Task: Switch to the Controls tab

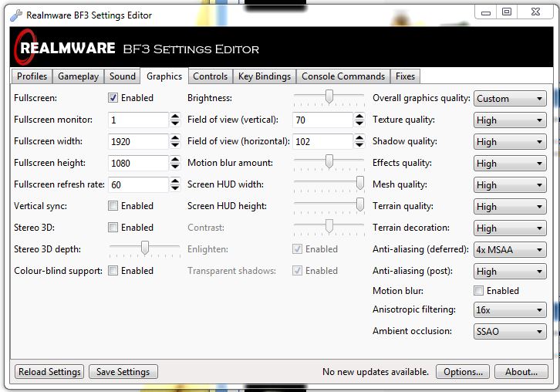Action: [x=211, y=76]
